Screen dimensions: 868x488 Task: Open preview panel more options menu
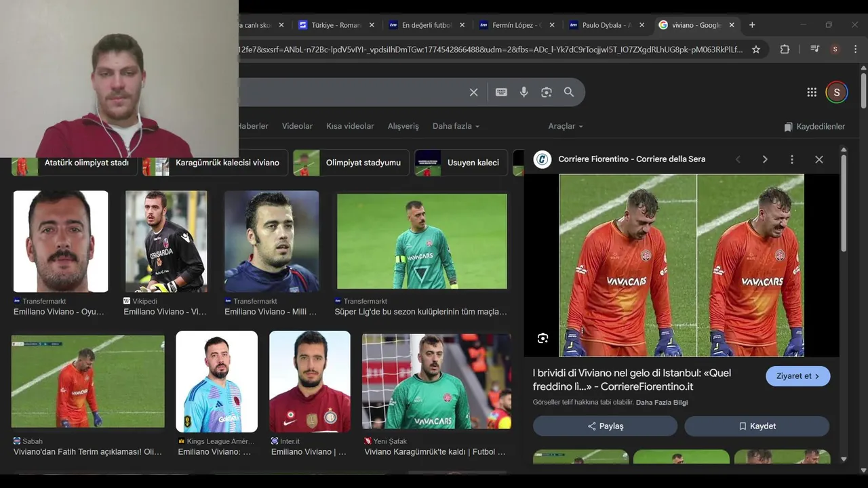791,159
